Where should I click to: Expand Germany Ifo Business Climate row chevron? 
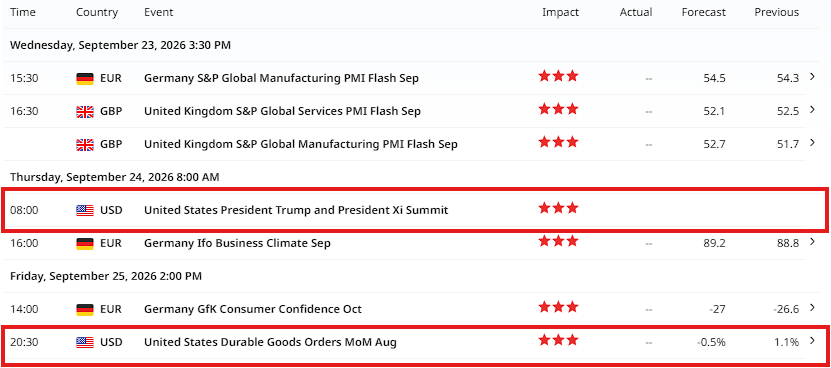tap(812, 242)
